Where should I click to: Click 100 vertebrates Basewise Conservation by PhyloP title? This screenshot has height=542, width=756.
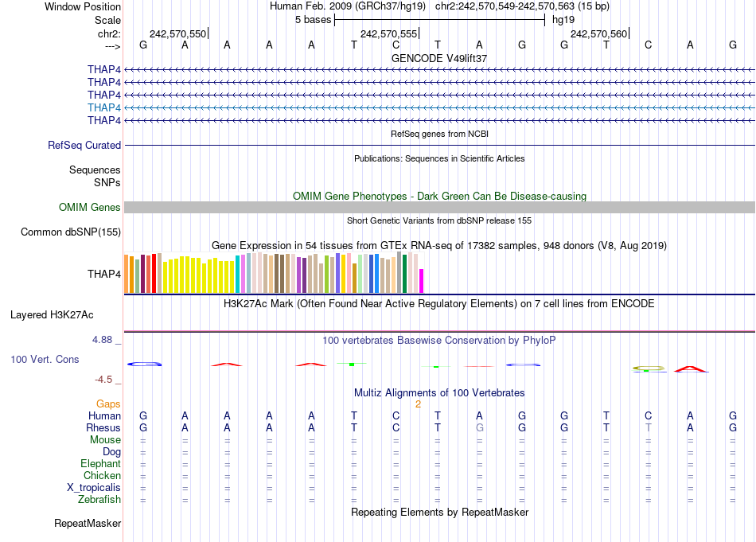coord(439,341)
